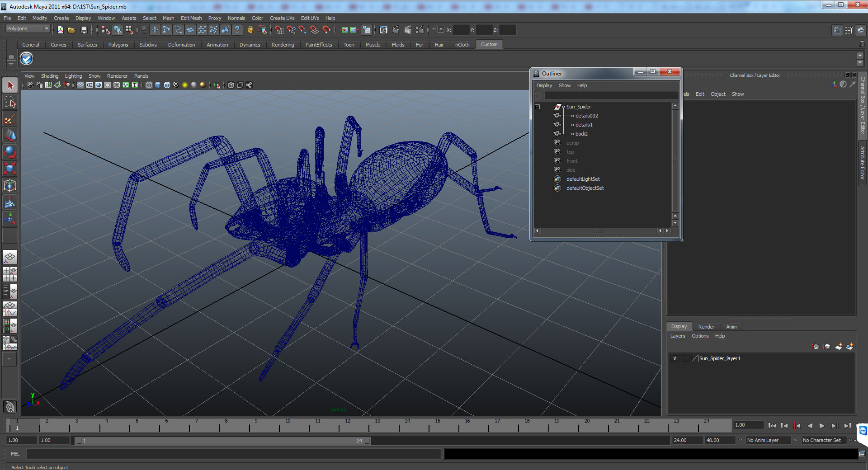The width and height of the screenshot is (868, 470).
Task: Switch to single perspective view layout
Action: 10,258
